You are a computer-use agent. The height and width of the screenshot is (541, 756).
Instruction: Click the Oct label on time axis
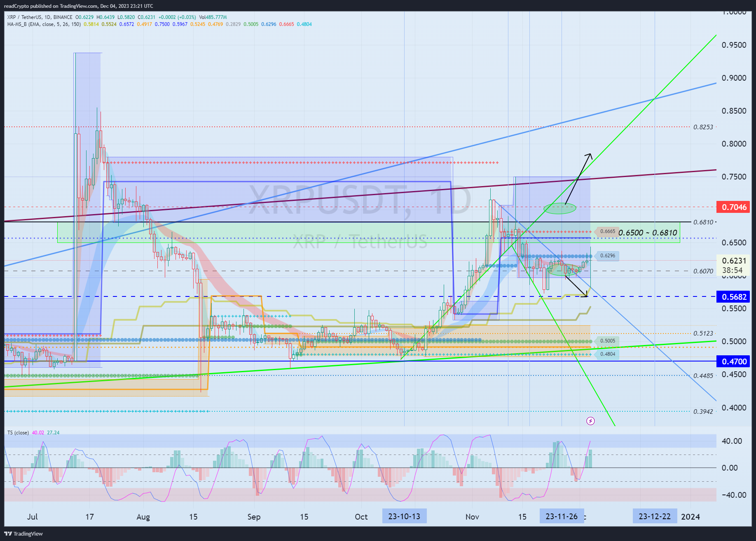point(361,516)
